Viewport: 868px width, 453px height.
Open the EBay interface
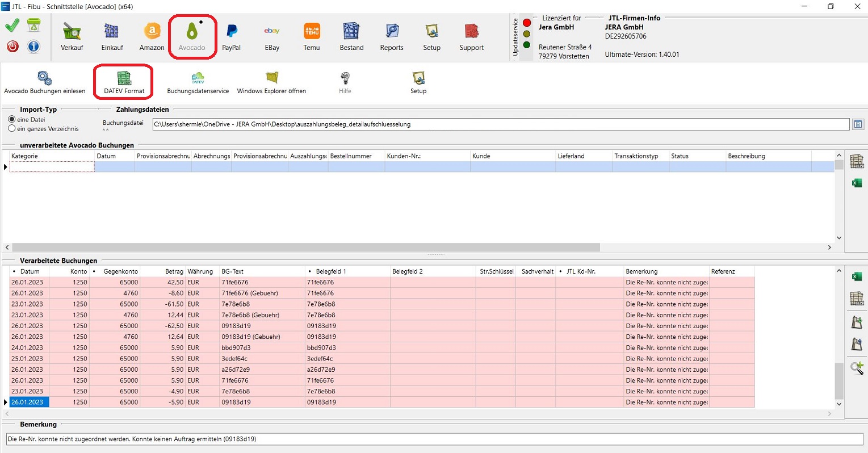pos(272,37)
